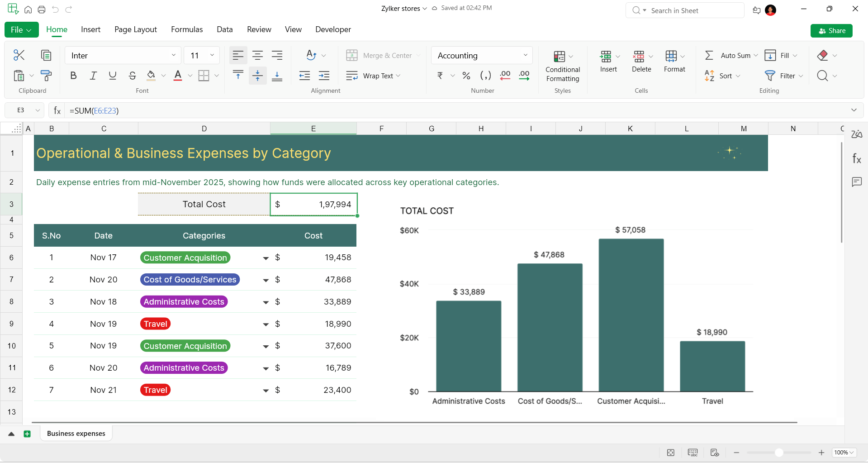The width and height of the screenshot is (868, 463).
Task: Click the AutoSum icon
Action: tap(709, 55)
